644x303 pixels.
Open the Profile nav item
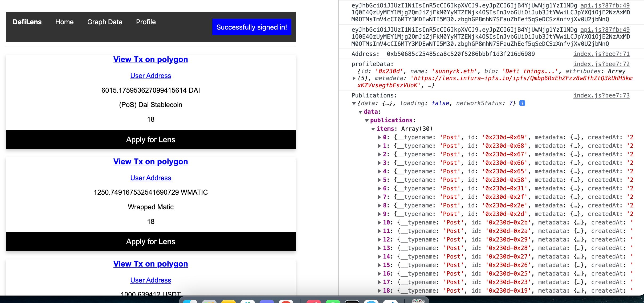point(146,22)
